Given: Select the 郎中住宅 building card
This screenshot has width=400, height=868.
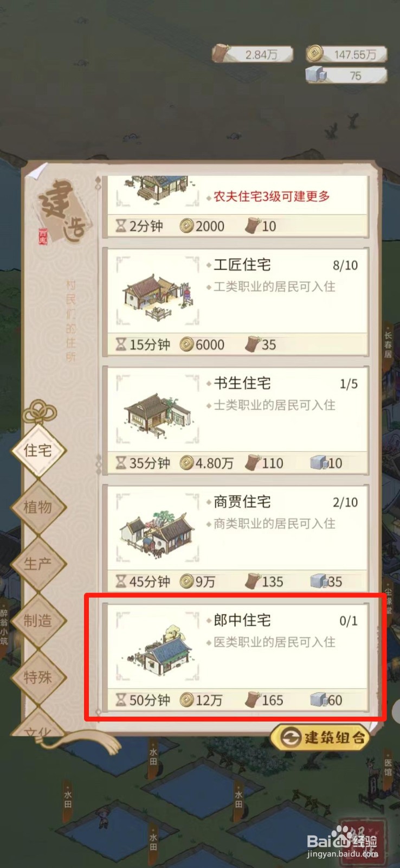Looking at the screenshot, I should (236, 656).
